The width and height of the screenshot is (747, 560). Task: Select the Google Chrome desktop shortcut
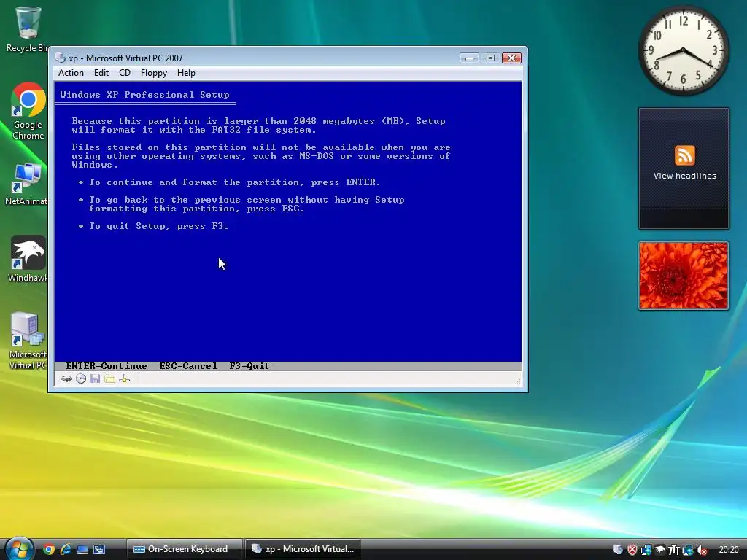(x=28, y=112)
